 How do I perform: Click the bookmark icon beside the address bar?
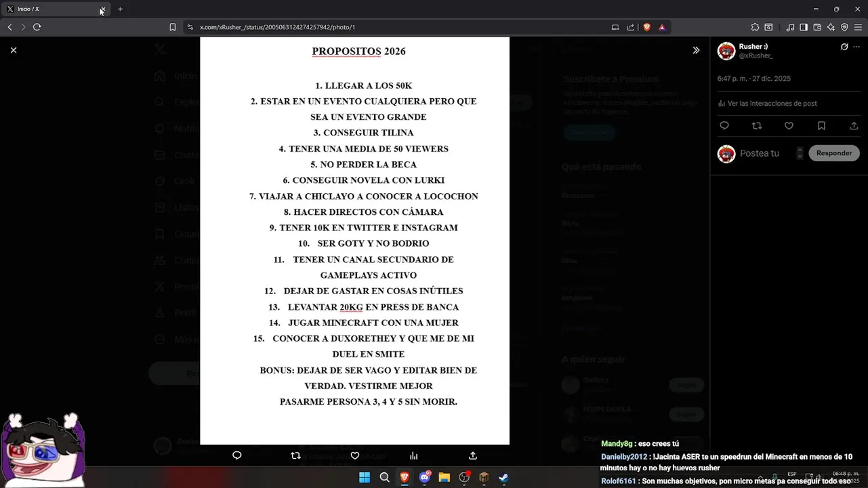(x=172, y=27)
